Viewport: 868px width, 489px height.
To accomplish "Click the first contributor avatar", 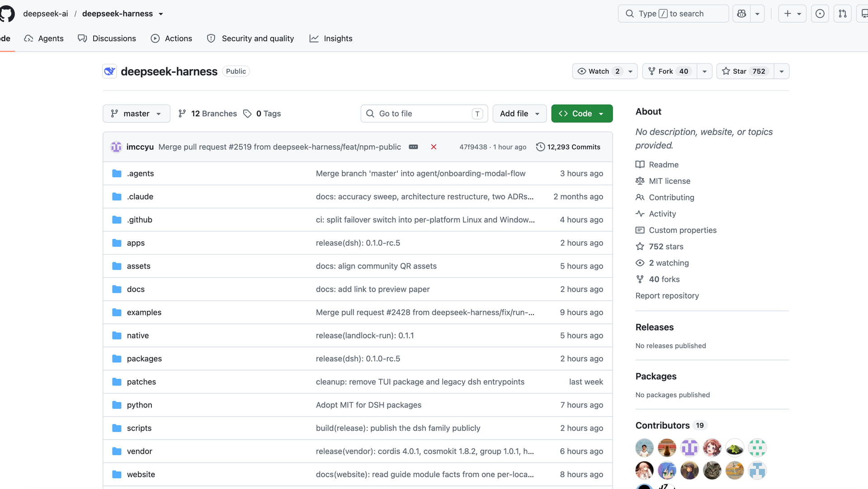I will [x=644, y=448].
